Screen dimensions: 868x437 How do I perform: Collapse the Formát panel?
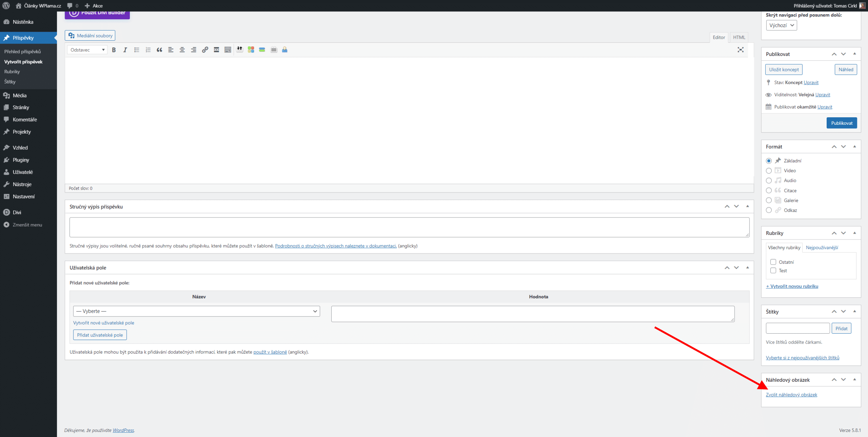click(854, 146)
